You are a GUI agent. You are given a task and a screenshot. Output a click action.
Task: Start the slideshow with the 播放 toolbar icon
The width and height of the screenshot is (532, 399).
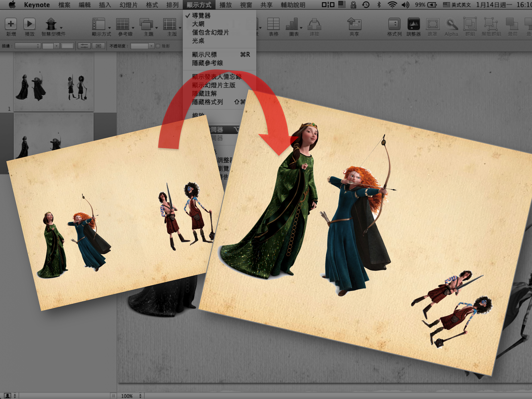tap(30, 24)
